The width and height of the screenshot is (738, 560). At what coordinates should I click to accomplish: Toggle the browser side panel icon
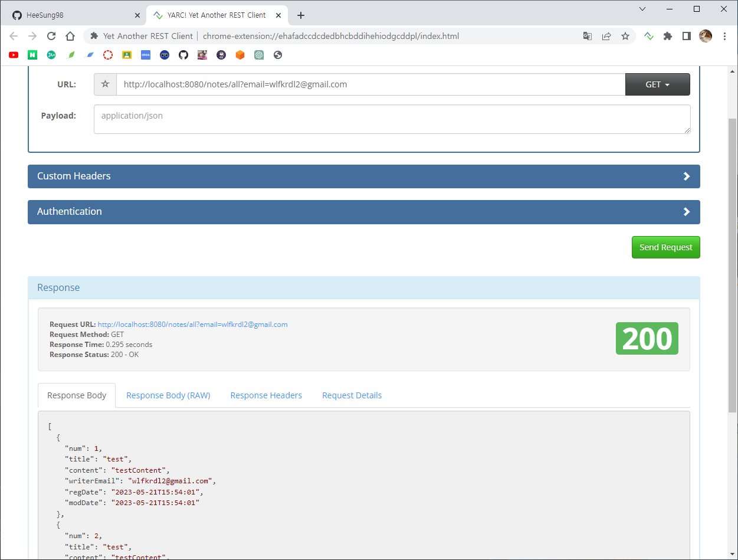tap(687, 36)
